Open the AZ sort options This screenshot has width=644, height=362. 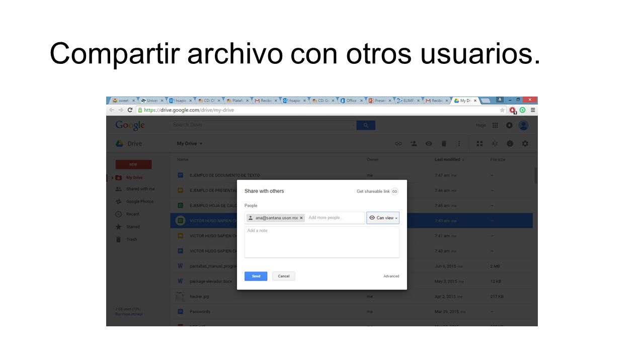pos(495,143)
